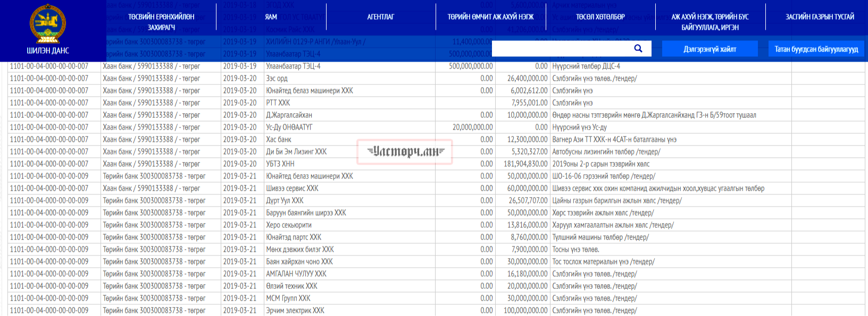Click amount 12,300,000.00
Viewport: 868px width, 316px height.
pyautogui.click(x=527, y=140)
